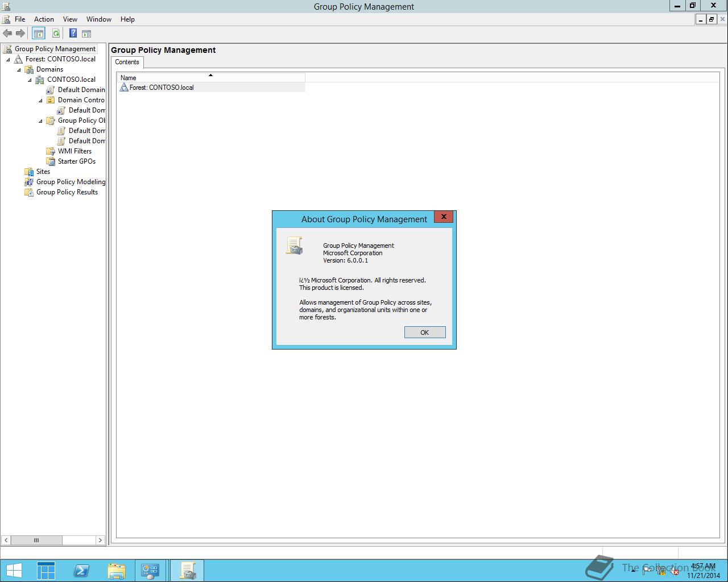Toggle the Show/Hide Console Tree toolbar icon
The width and height of the screenshot is (728, 582).
tap(38, 34)
